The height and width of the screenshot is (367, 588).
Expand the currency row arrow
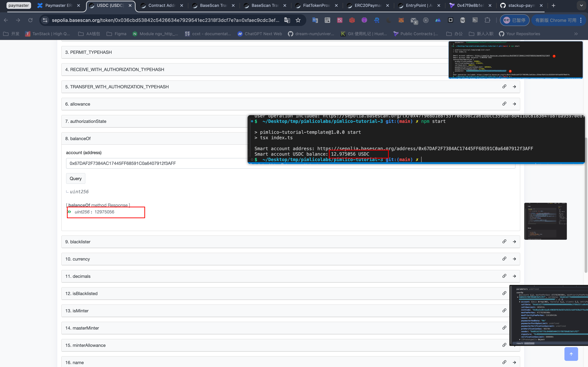point(514,259)
